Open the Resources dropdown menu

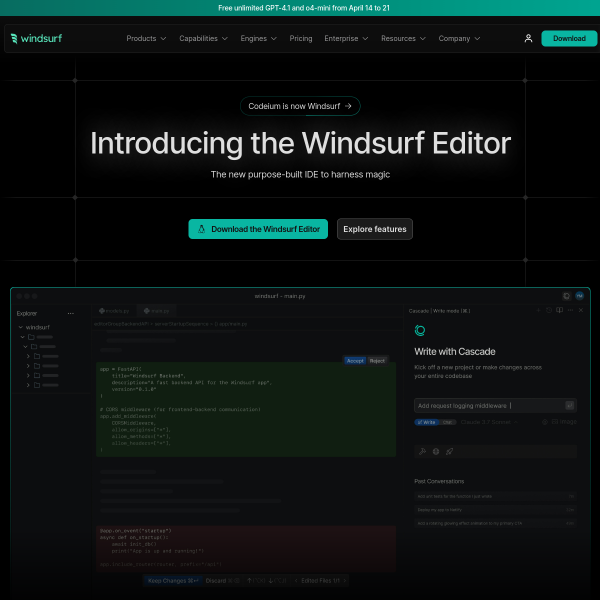(x=403, y=38)
